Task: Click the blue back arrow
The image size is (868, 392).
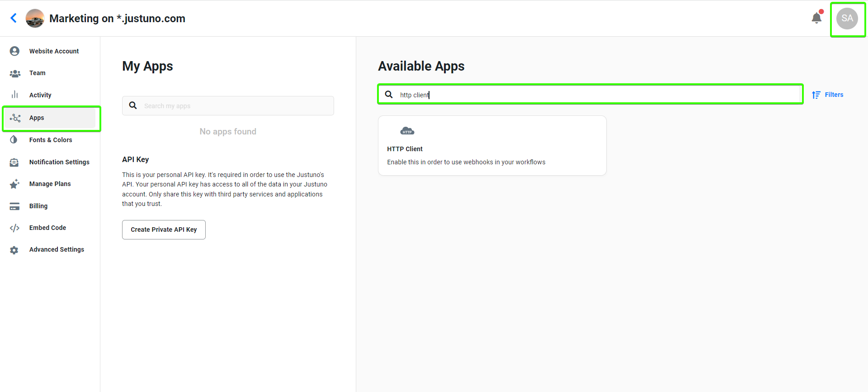Action: pyautogui.click(x=14, y=18)
